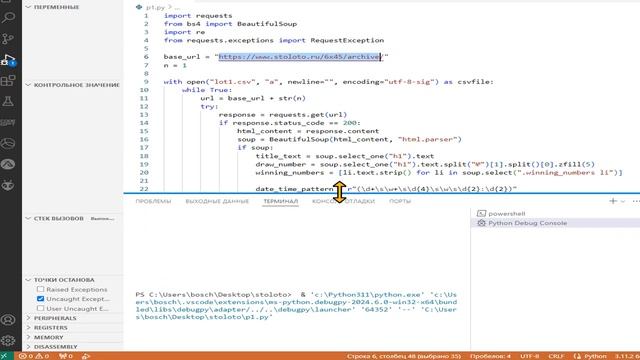This screenshot has width=640, height=360.
Task: Open the Testing flask icon
Action: tap(8, 101)
